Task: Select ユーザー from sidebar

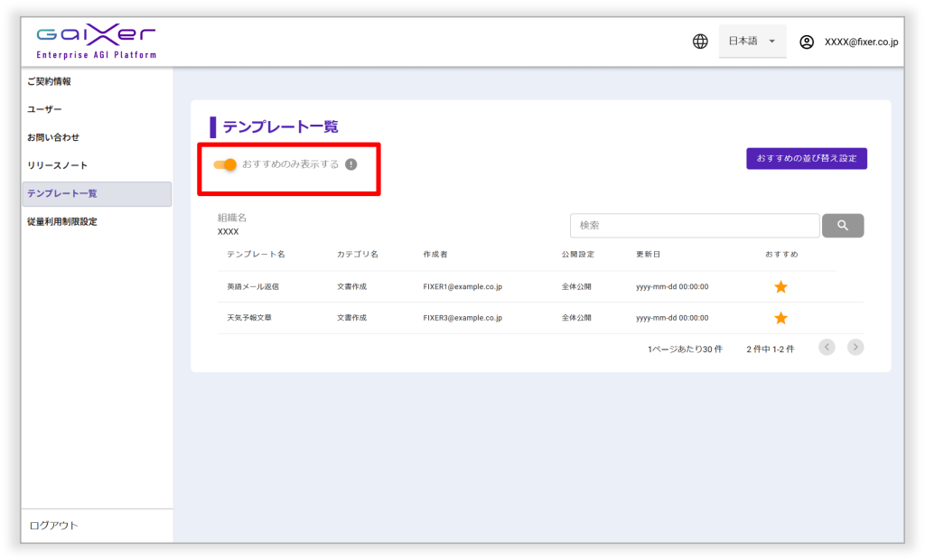Action: (x=44, y=109)
